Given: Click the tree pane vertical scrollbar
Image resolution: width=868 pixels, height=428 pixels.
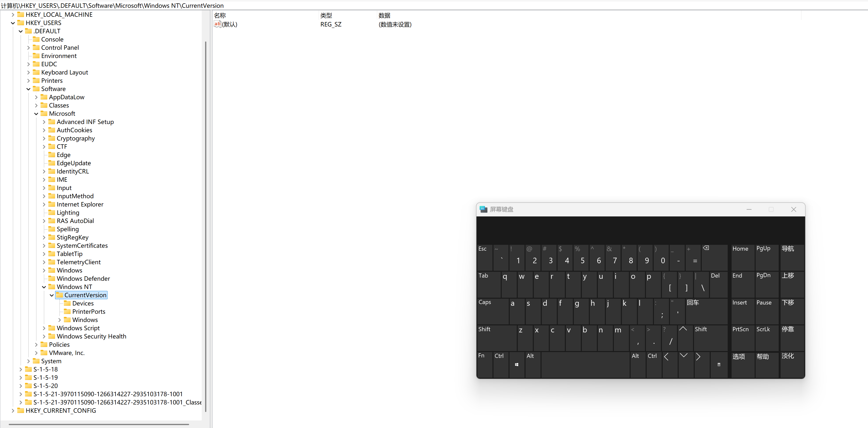Looking at the screenshot, I should click(206, 226).
